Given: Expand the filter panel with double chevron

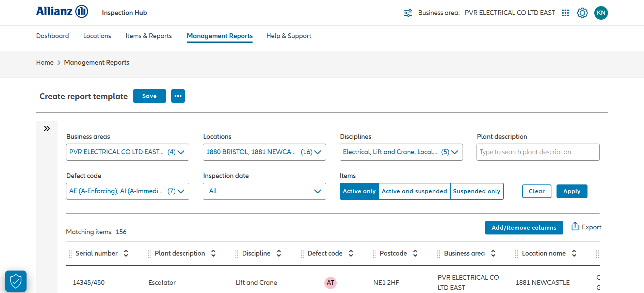Looking at the screenshot, I should 47,128.
